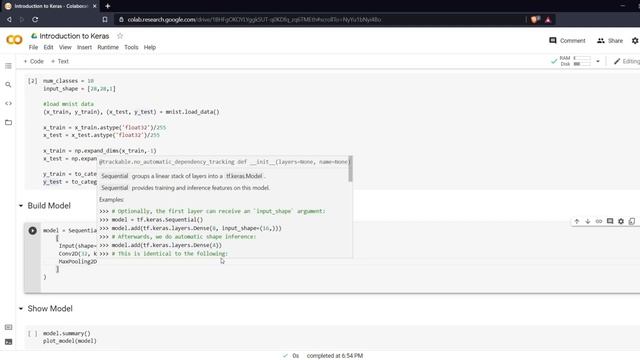
Task: Move the selected cell up
Action: pos(577,221)
